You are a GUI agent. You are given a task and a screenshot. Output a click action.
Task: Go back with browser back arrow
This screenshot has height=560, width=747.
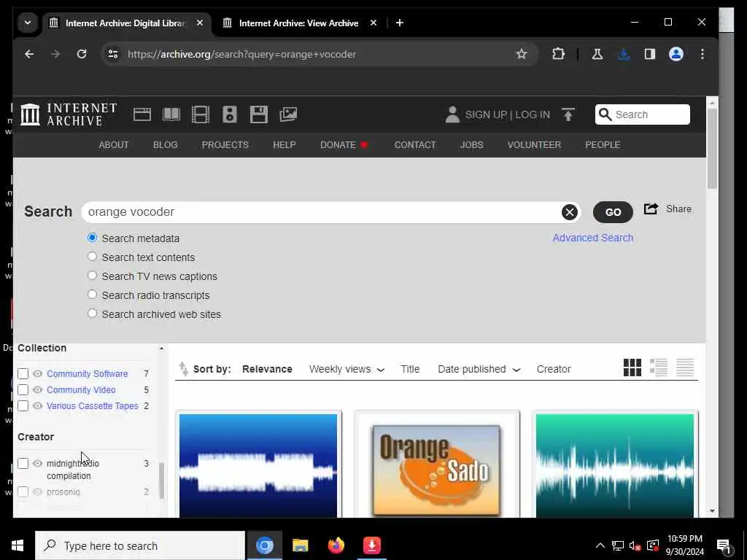[x=29, y=54]
